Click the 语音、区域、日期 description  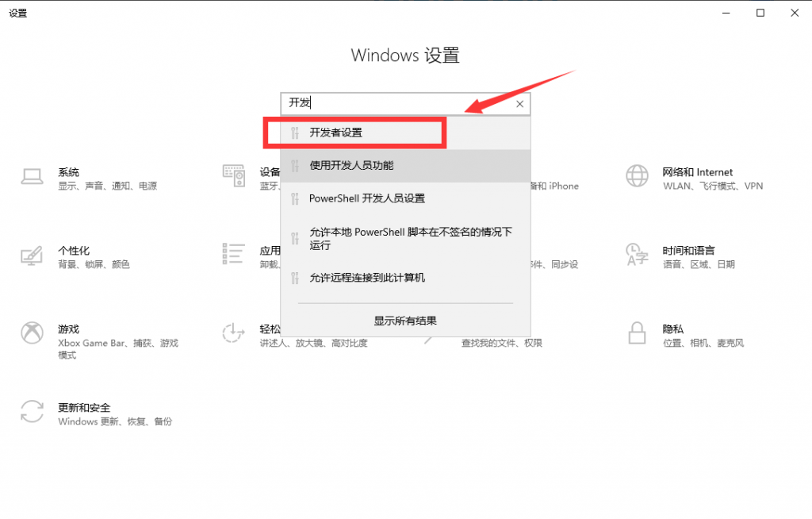(699, 264)
